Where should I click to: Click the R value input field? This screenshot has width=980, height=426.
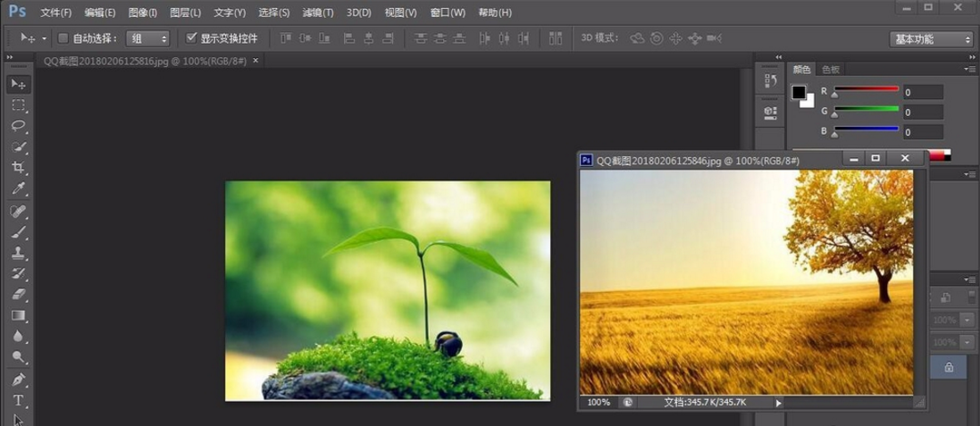coord(922,92)
